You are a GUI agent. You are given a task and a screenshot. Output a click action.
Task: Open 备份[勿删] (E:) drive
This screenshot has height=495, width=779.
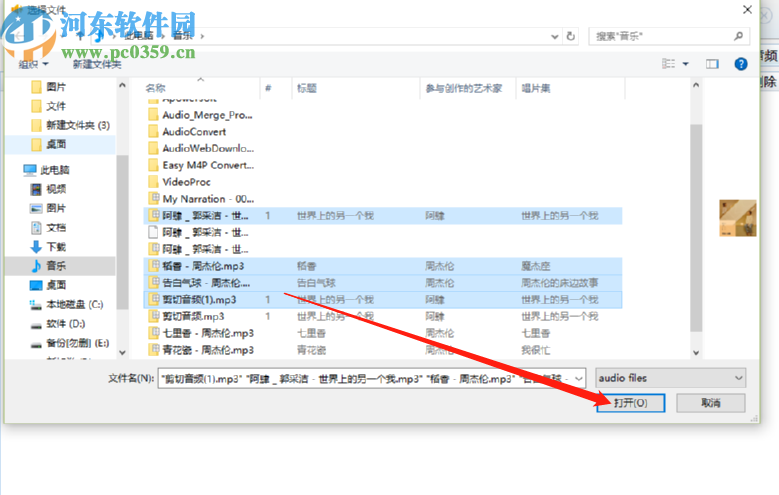(70, 343)
